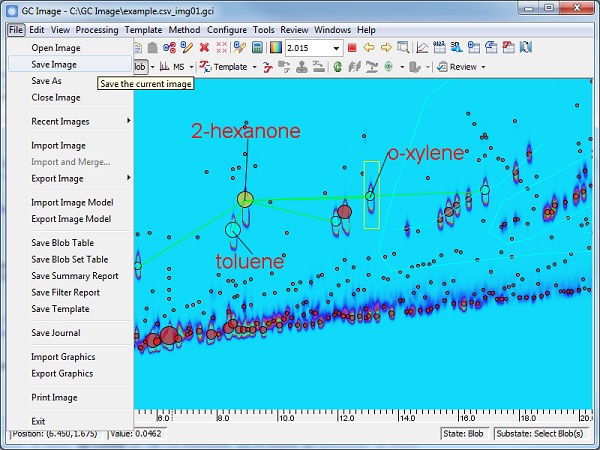Choose Close Image menu entry
This screenshot has width=600, height=450.
click(x=56, y=97)
